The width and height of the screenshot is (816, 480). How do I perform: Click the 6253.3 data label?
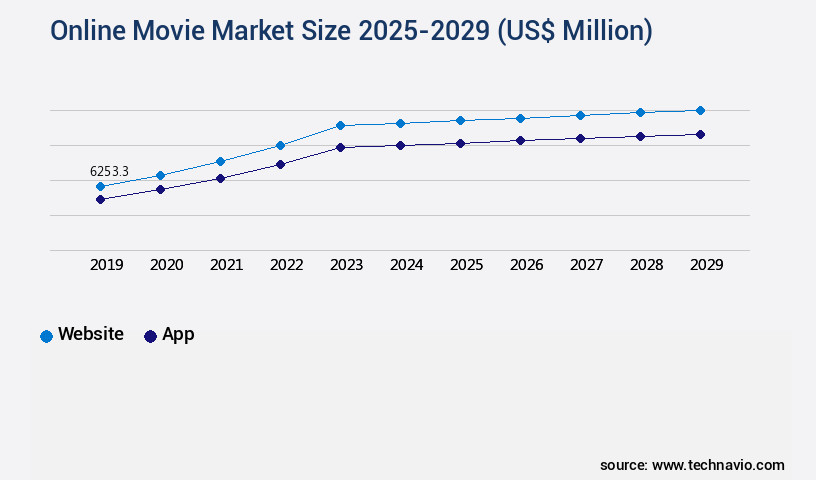pos(110,172)
